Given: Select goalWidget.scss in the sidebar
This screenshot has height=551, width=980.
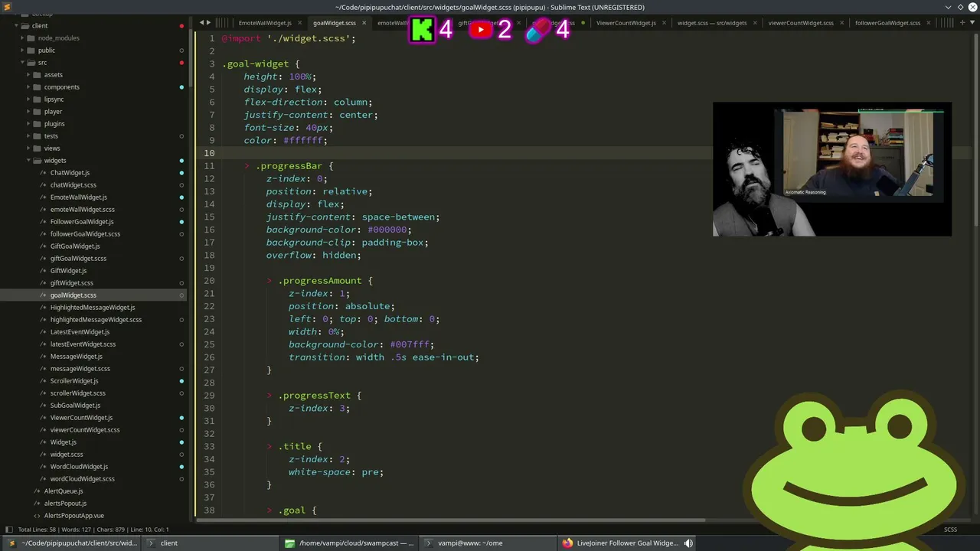Looking at the screenshot, I should [73, 295].
